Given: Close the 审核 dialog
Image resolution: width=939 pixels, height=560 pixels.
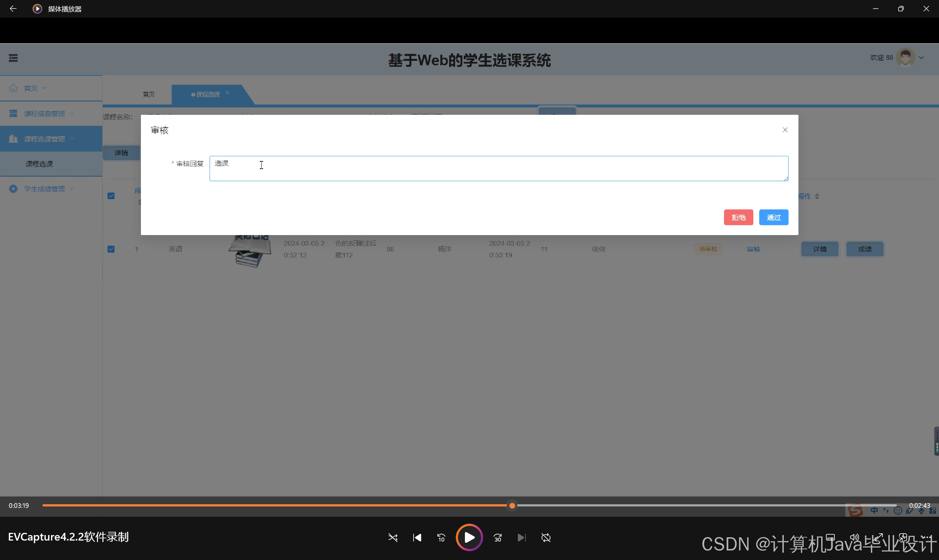Looking at the screenshot, I should coord(785,130).
